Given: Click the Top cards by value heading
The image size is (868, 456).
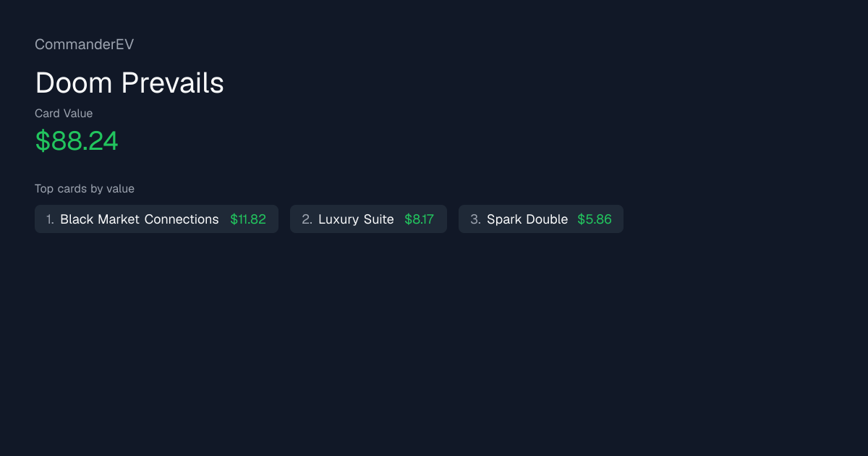Looking at the screenshot, I should coord(85,188).
